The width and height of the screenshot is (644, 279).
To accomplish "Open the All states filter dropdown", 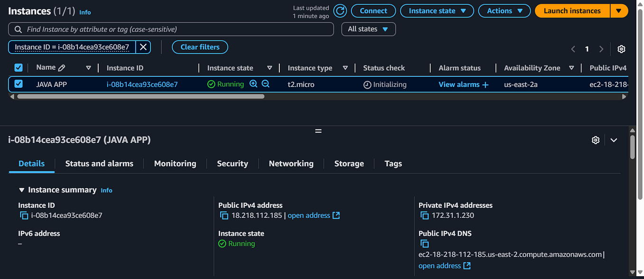I will (x=368, y=29).
